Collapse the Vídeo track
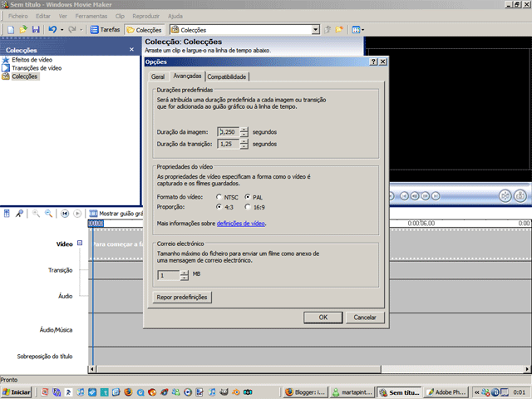 coord(80,243)
